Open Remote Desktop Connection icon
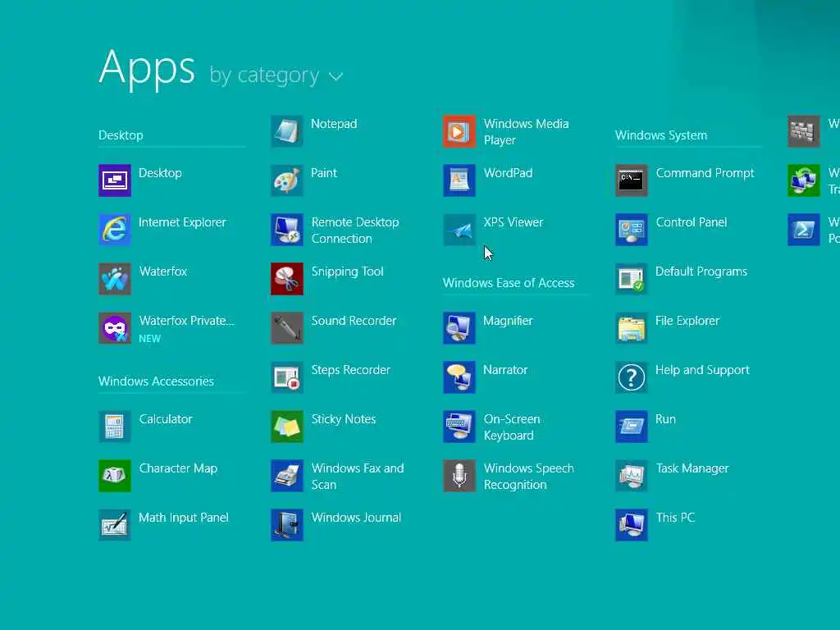The width and height of the screenshot is (840, 630). click(287, 230)
